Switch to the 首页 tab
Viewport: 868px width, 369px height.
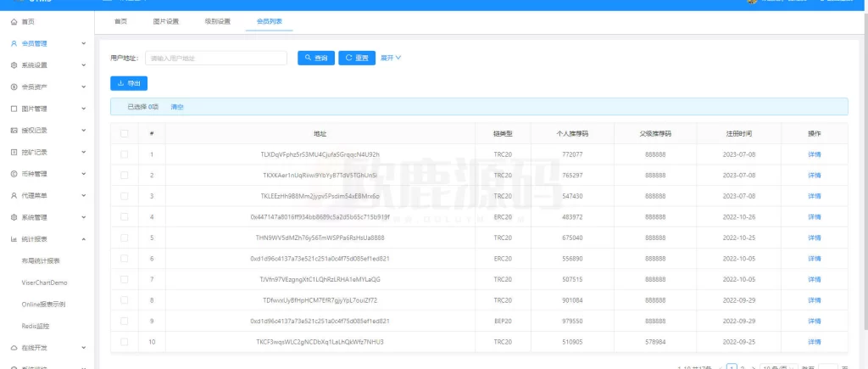[120, 21]
